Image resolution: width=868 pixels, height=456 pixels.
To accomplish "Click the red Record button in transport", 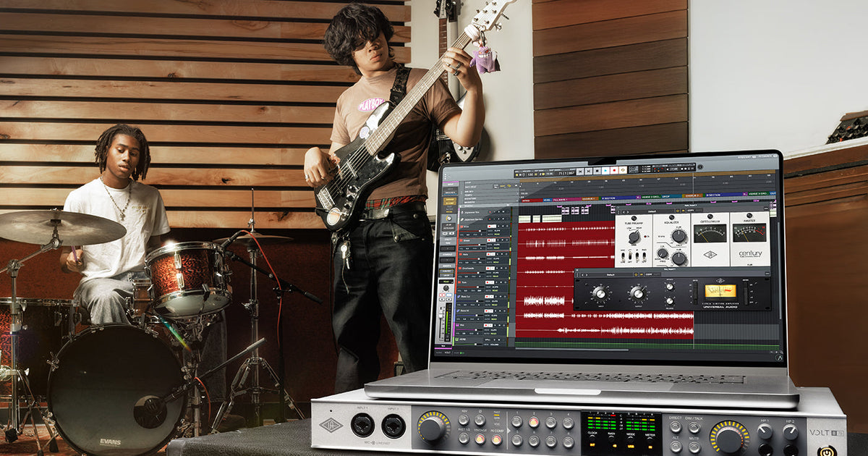I will pos(615,170).
